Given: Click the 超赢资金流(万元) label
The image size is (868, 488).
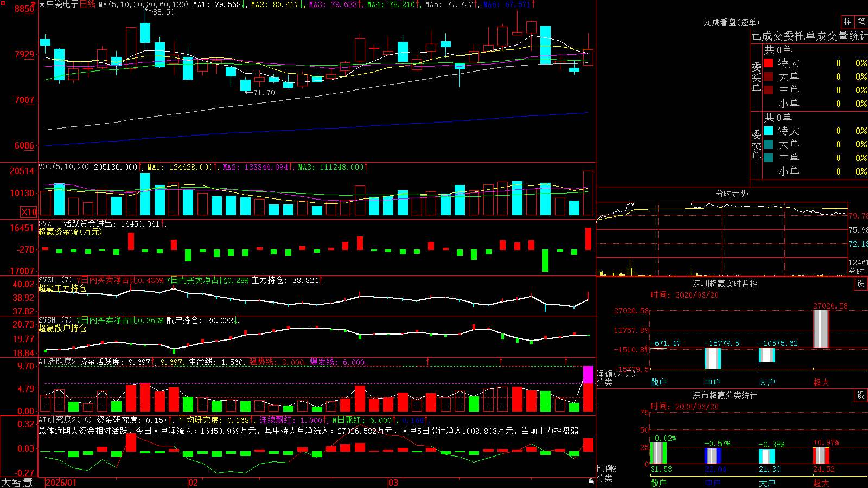Looking at the screenshot, I should (70, 232).
